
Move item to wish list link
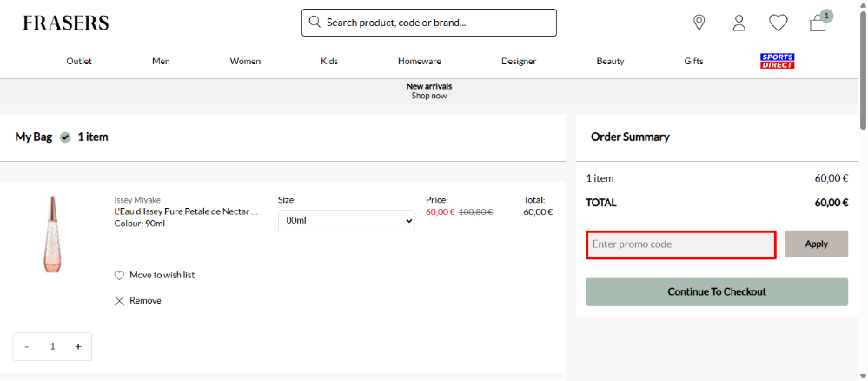tap(162, 275)
